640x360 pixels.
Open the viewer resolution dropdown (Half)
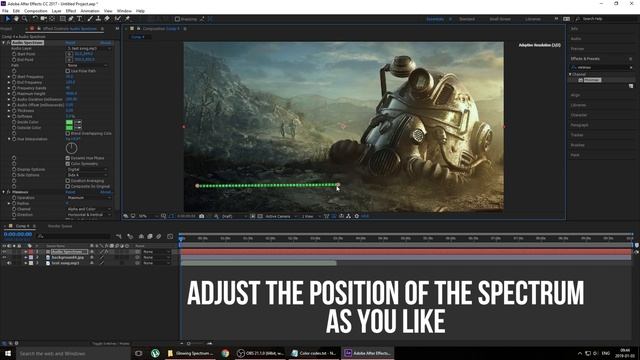coord(233,216)
